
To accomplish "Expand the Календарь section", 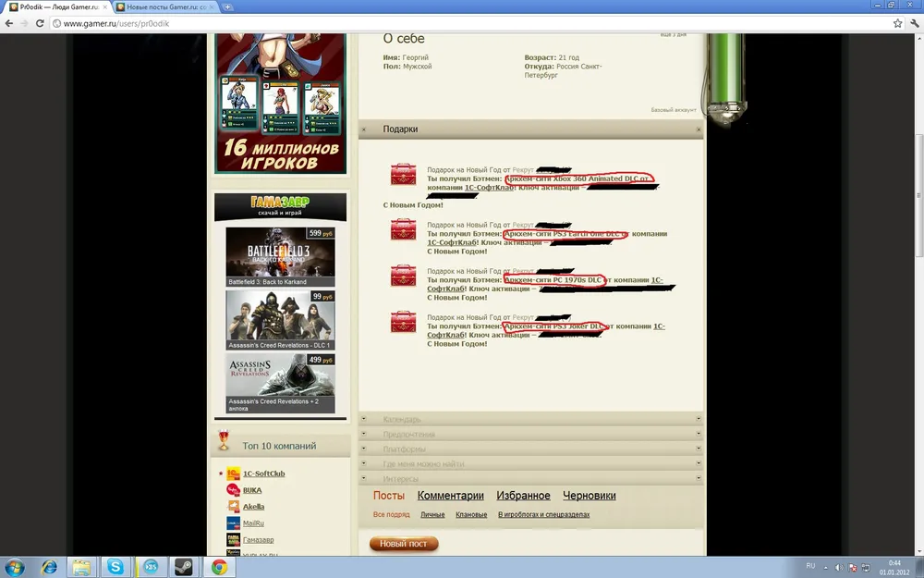I will 402,419.
